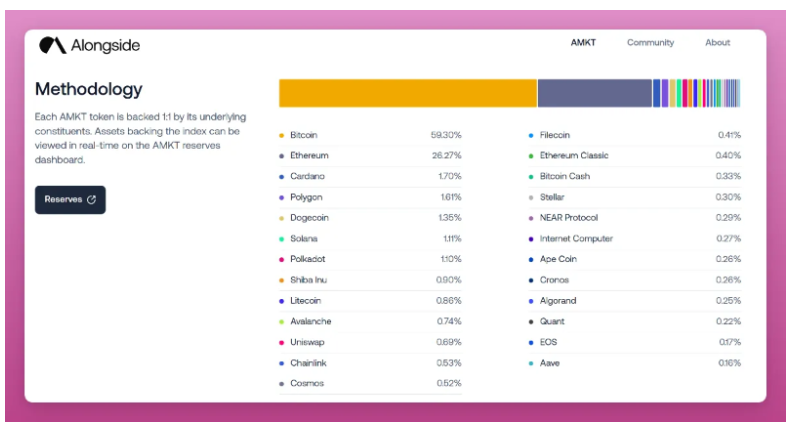
Task: Click Polygon's 1.61% value
Action: (451, 197)
